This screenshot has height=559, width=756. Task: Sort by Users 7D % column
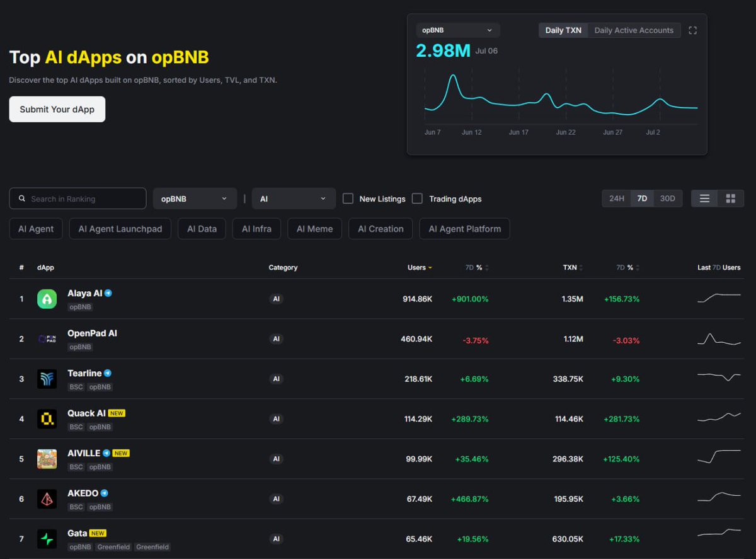[x=477, y=268]
